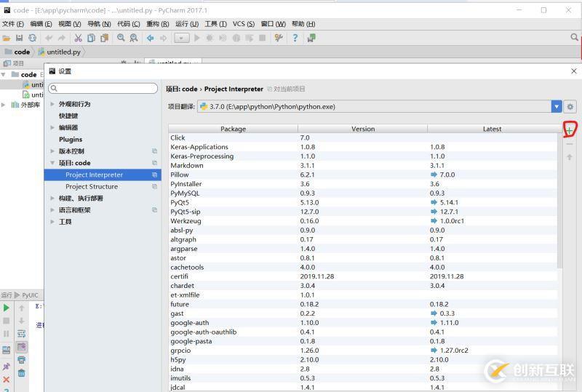Viewport: 582px width, 392px height.
Task: Open the 文件 (F) menu
Action: pyautogui.click(x=13, y=24)
